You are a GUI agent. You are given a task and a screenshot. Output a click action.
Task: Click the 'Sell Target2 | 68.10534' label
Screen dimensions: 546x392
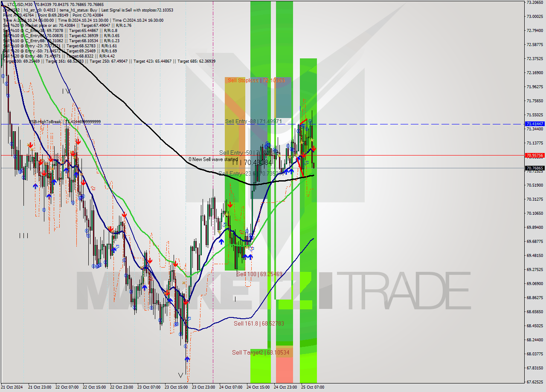[x=261, y=352]
